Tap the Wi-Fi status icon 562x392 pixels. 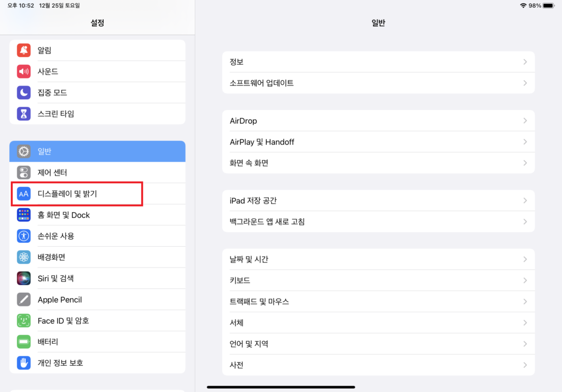523,5
